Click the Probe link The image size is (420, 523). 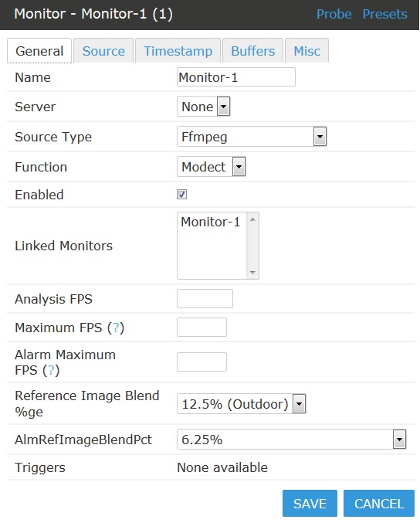coord(334,15)
